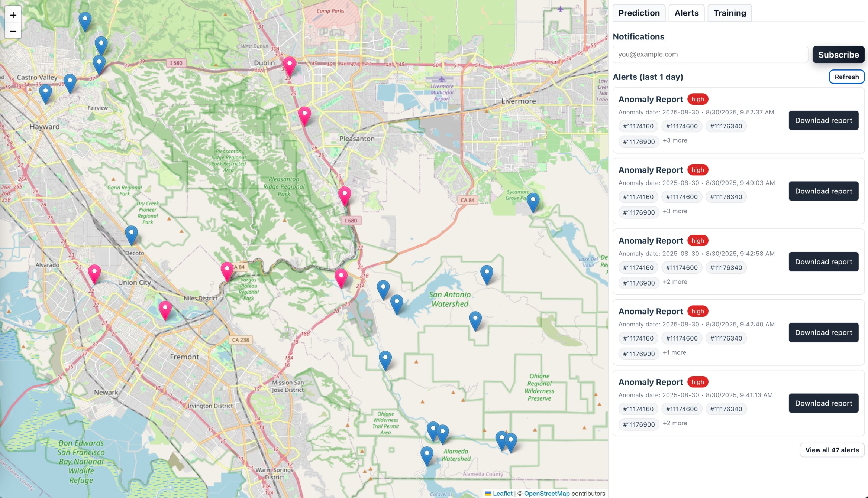868x498 pixels.
Task: Select the pink marker near Union City
Action: pyautogui.click(x=94, y=273)
